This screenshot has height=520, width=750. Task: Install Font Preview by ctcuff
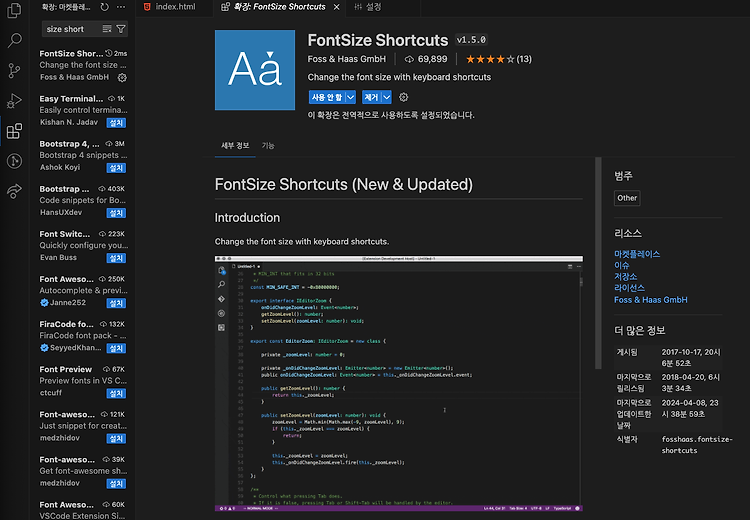tap(116, 394)
